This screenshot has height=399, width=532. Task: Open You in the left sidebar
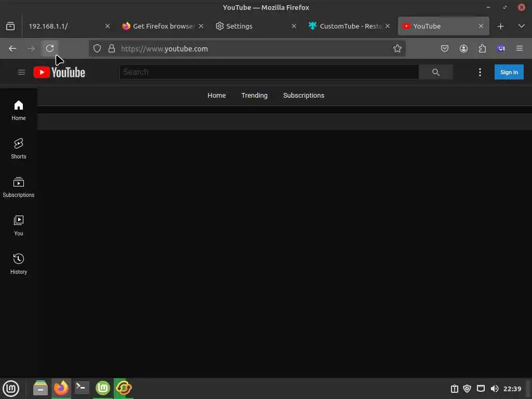pos(19,225)
